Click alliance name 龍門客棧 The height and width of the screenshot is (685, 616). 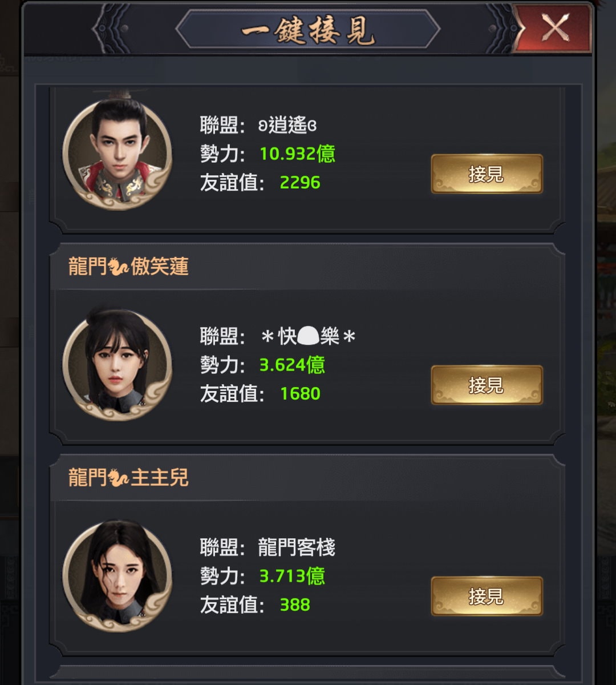[x=297, y=548]
